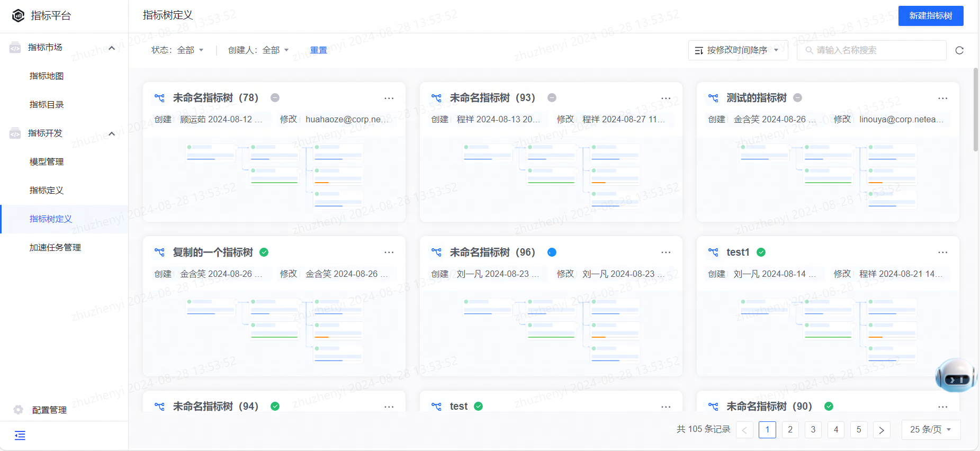Open the 按修改时间降序 sort dropdown
Screen dimensions: 980x451
click(738, 50)
